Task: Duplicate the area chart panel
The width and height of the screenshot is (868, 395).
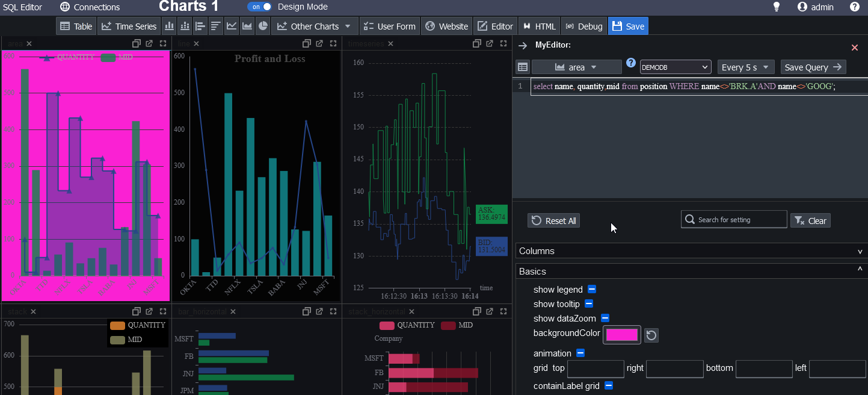Action: click(136, 43)
